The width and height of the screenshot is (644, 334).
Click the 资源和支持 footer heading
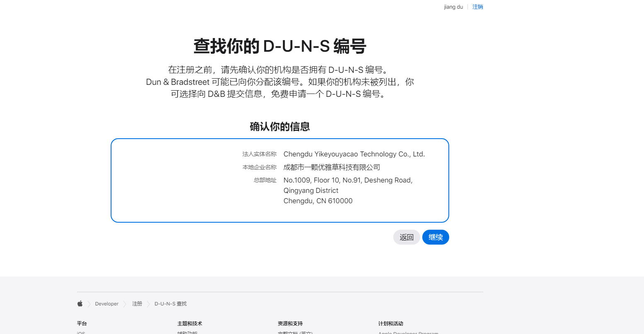(x=290, y=324)
